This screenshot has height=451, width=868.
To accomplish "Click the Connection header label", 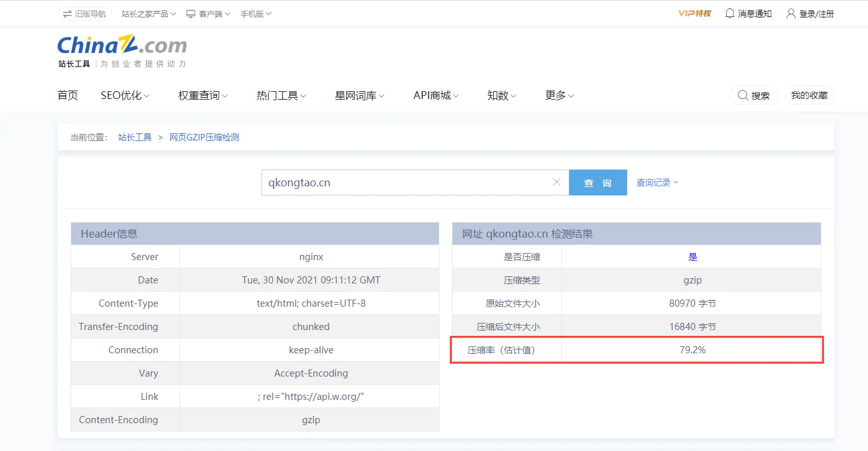I will pyautogui.click(x=133, y=350).
